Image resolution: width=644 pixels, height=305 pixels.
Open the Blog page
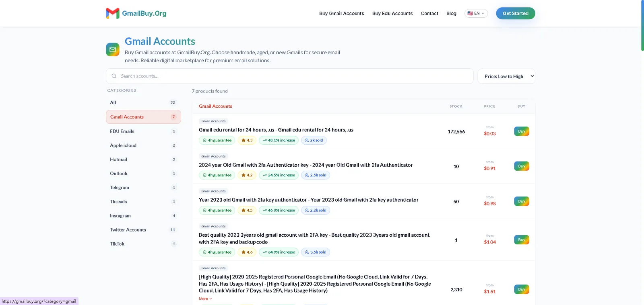pos(451,13)
